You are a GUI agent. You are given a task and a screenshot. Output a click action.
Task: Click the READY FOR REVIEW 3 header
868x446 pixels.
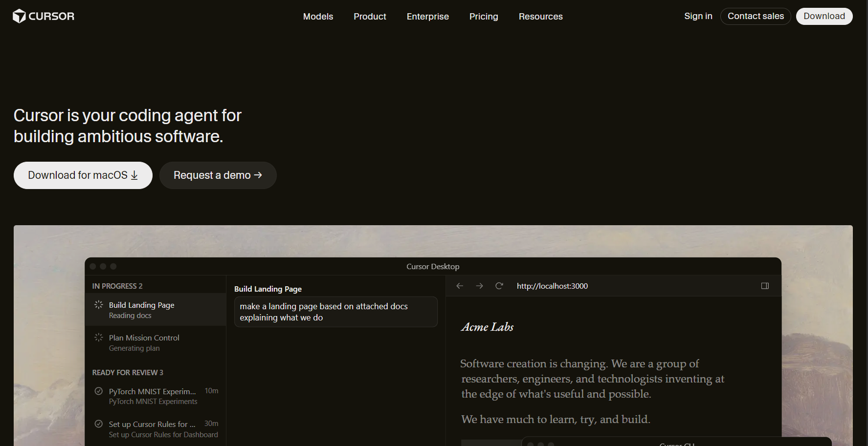pos(128,372)
